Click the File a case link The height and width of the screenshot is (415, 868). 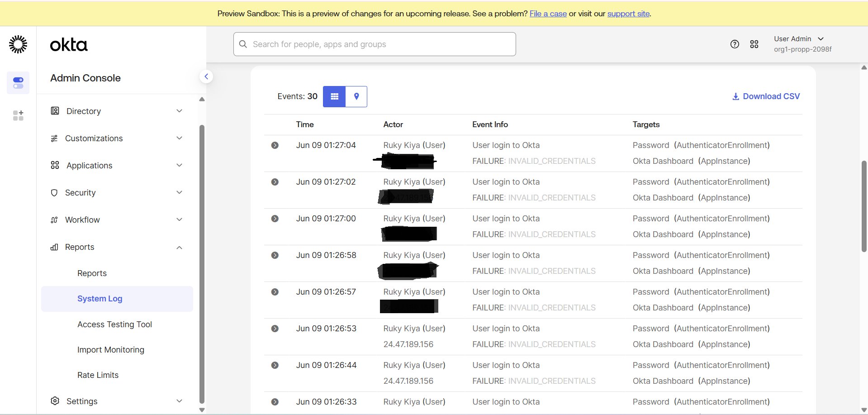click(x=548, y=14)
